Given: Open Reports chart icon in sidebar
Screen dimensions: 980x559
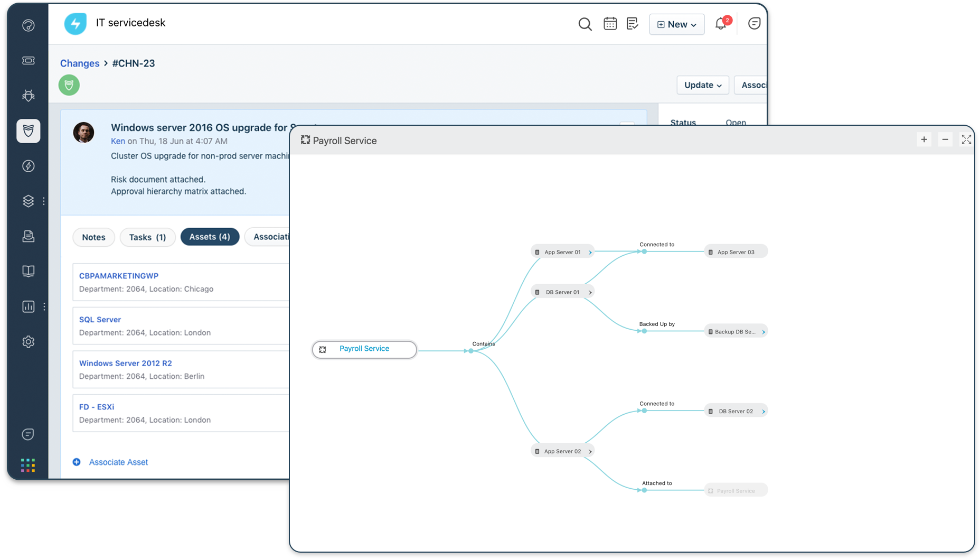Looking at the screenshot, I should 29,306.
